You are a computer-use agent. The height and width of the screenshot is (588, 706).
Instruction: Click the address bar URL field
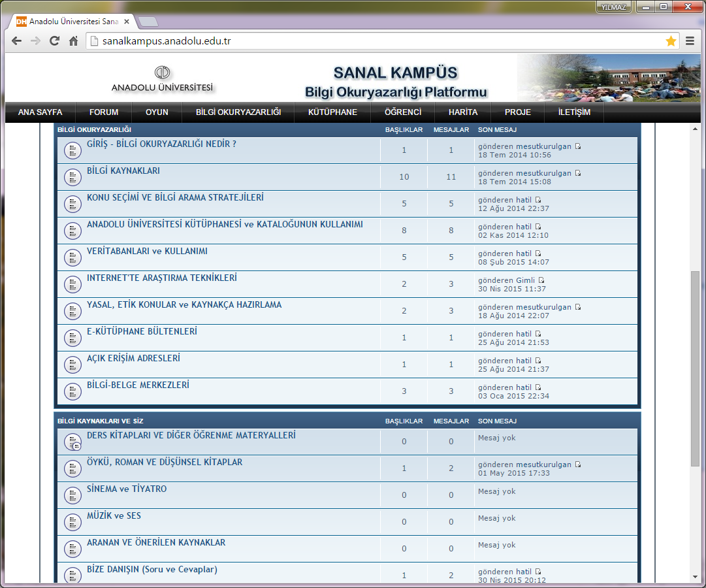coord(379,41)
